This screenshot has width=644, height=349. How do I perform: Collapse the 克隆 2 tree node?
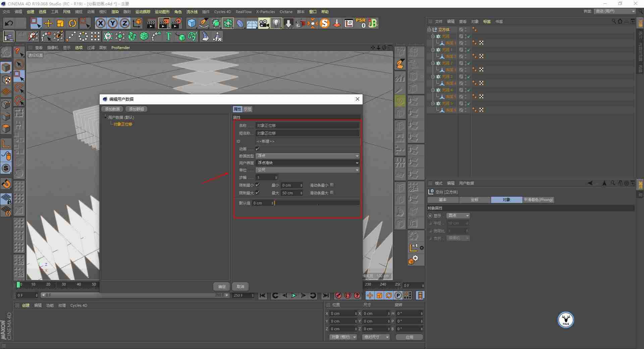pos(433,63)
